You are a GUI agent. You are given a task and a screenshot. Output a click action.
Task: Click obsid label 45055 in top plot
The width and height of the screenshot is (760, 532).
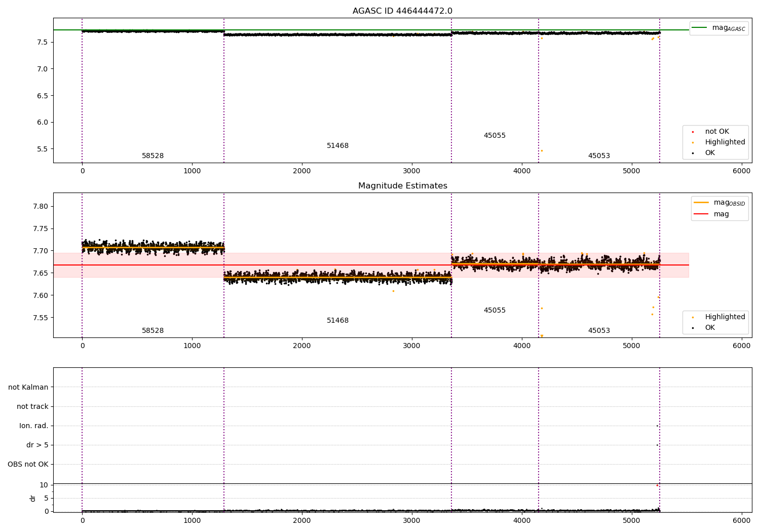[x=495, y=136]
